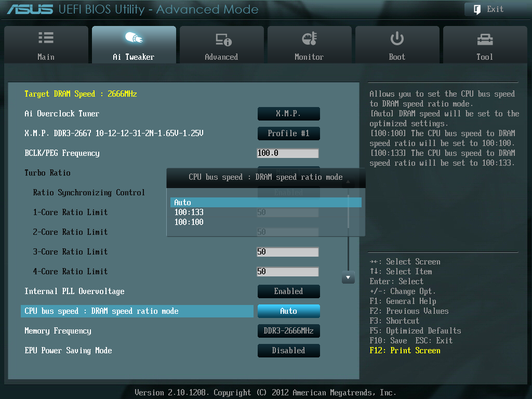The height and width of the screenshot is (399, 532).
Task: Click the Main tab list icon
Action: [46, 37]
